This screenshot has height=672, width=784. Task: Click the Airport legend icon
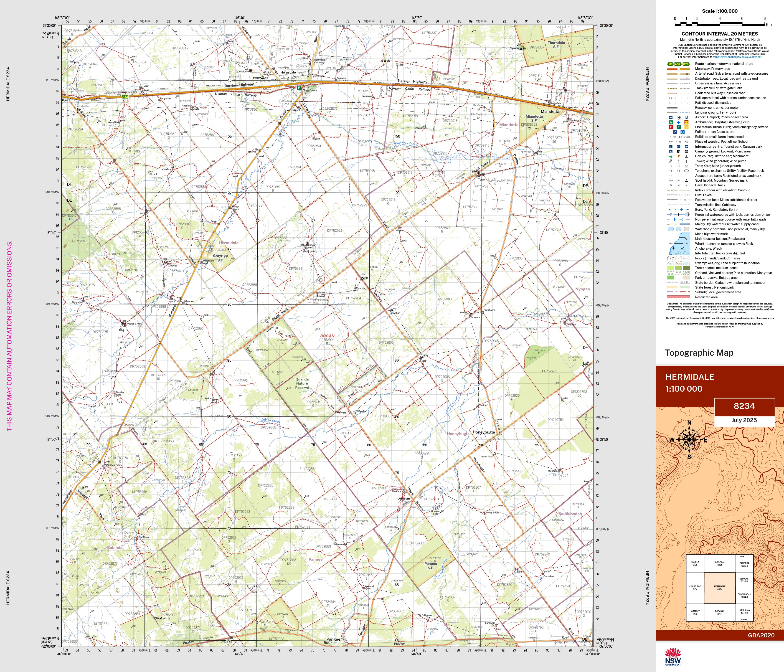(x=671, y=118)
